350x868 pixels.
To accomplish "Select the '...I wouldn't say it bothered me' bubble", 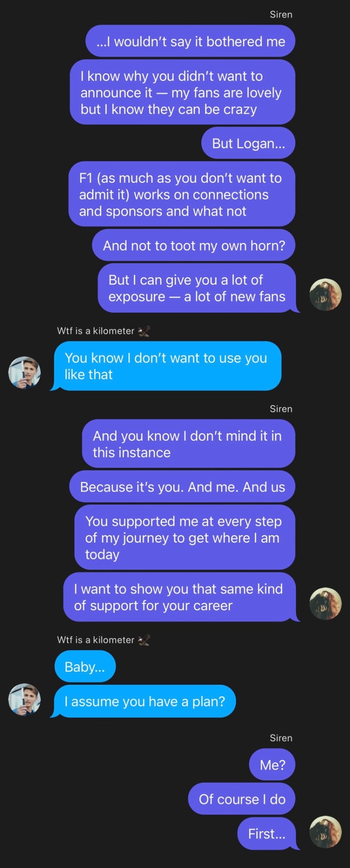I will 190,41.
